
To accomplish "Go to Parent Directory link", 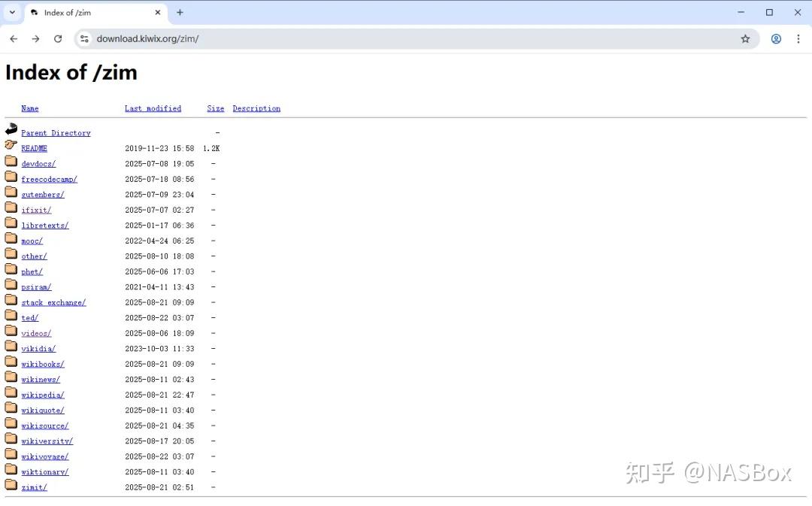I will (56, 133).
